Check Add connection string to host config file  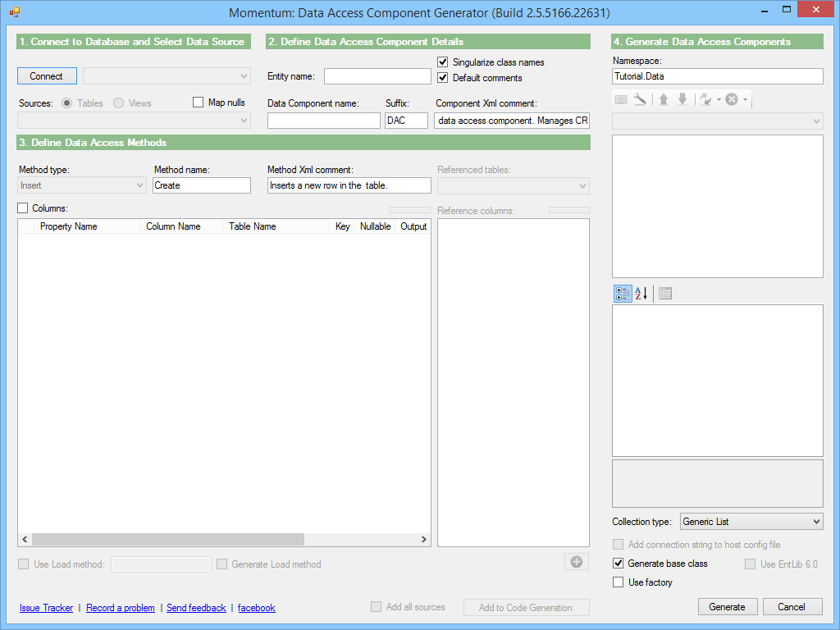click(619, 545)
